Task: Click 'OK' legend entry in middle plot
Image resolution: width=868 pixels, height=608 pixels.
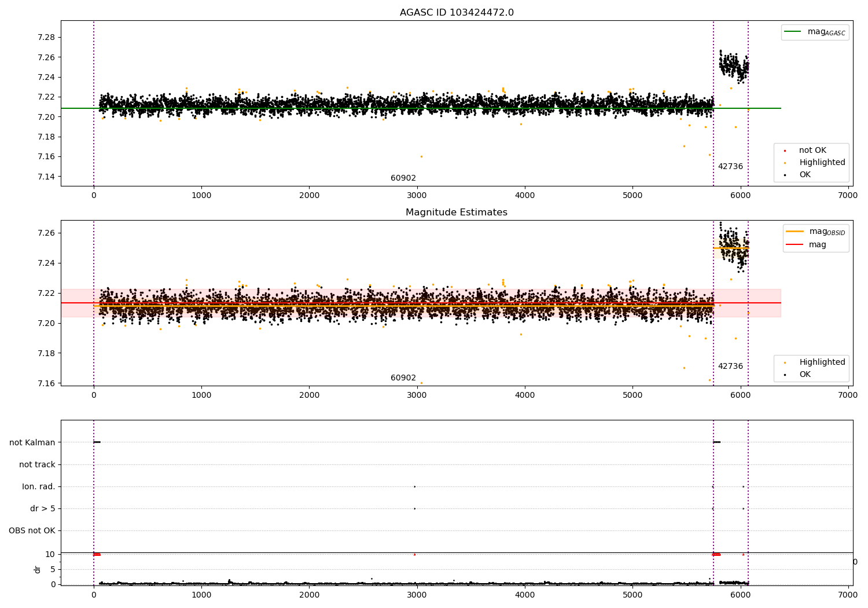Action: [805, 375]
